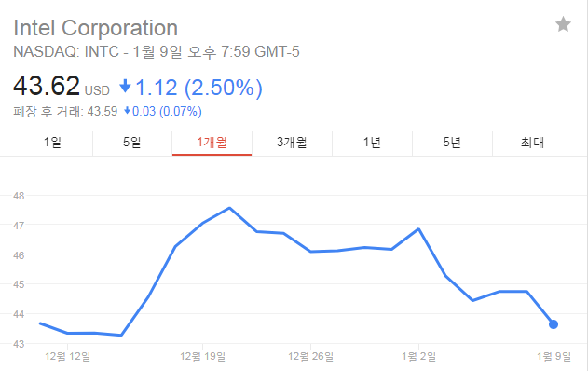Screen dimensions: 588x371
Task: Click the blue endpoint dot on chart
Action: click(554, 324)
